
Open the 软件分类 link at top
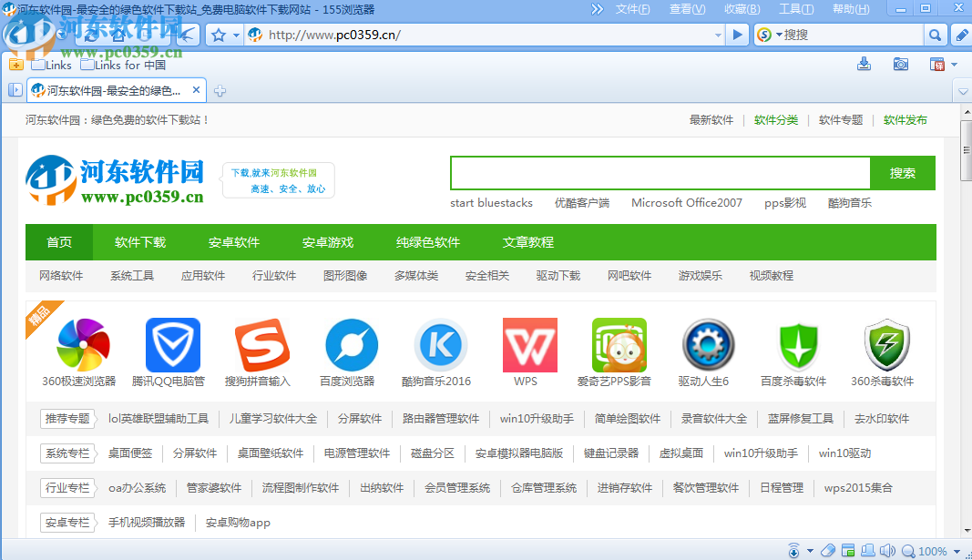point(775,120)
